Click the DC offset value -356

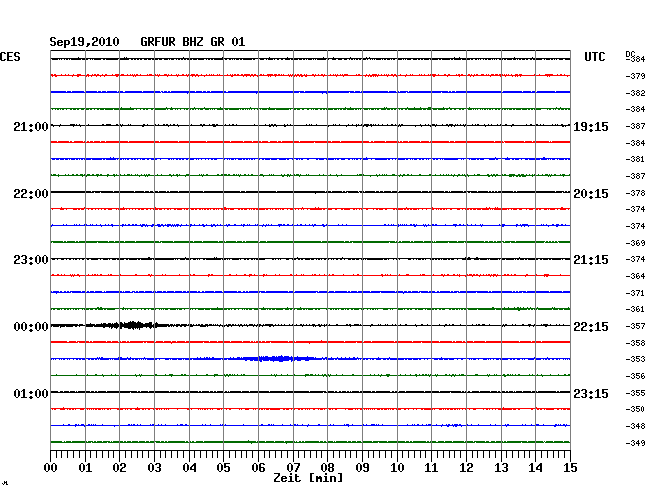(635, 376)
